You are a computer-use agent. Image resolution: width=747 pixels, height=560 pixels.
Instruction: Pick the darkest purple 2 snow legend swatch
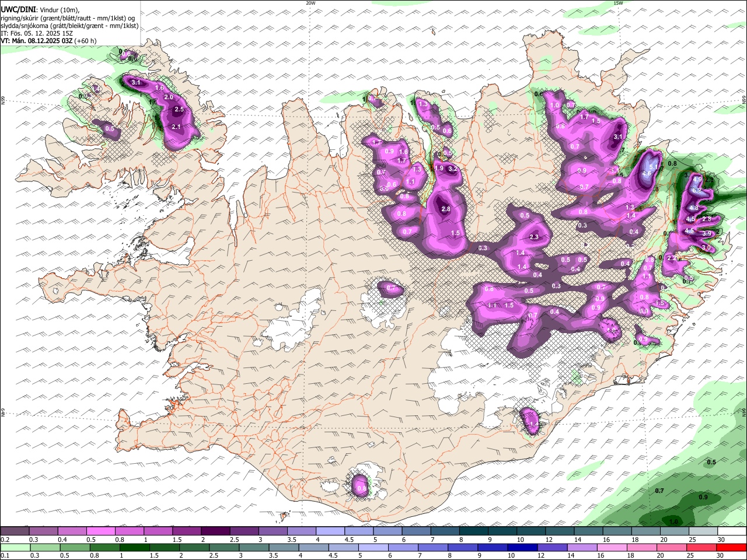[215, 531]
